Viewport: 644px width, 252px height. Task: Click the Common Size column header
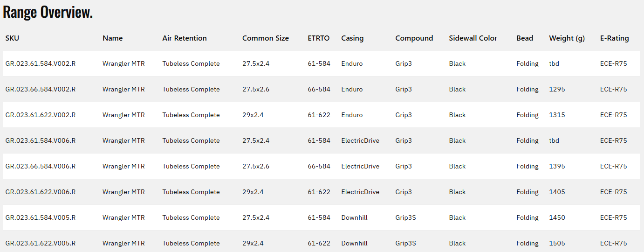tap(266, 38)
